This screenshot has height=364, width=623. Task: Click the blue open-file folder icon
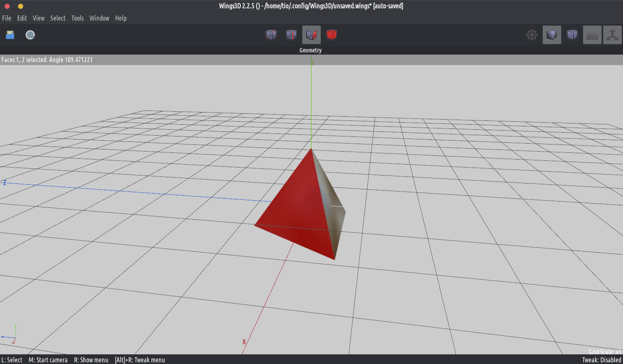(10, 35)
